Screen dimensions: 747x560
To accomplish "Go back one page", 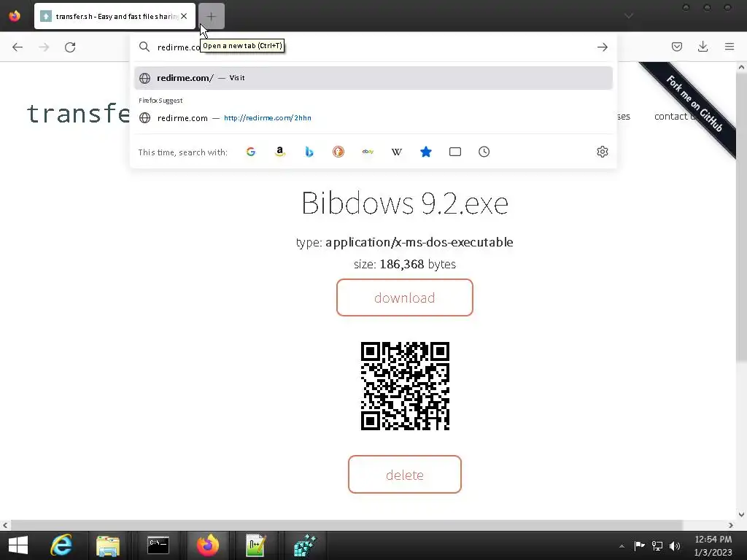I will pos(18,47).
